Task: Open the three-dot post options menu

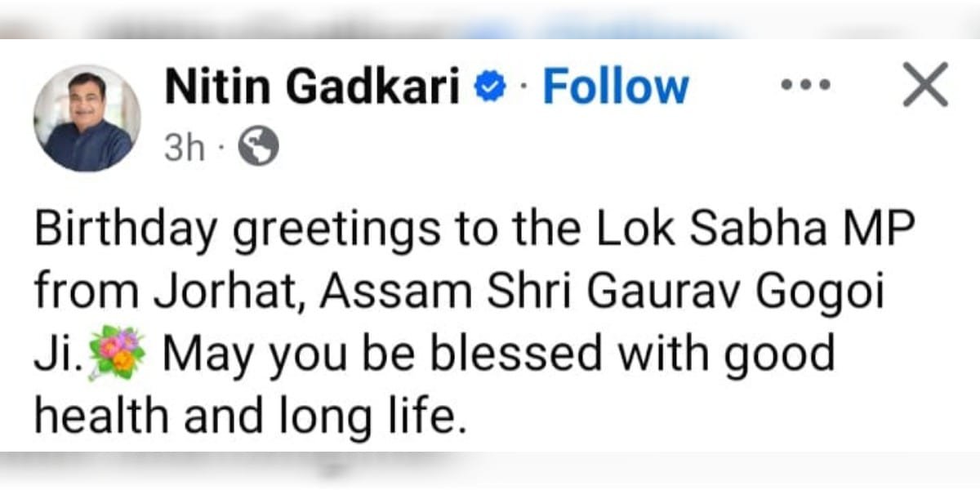Action: click(x=806, y=84)
